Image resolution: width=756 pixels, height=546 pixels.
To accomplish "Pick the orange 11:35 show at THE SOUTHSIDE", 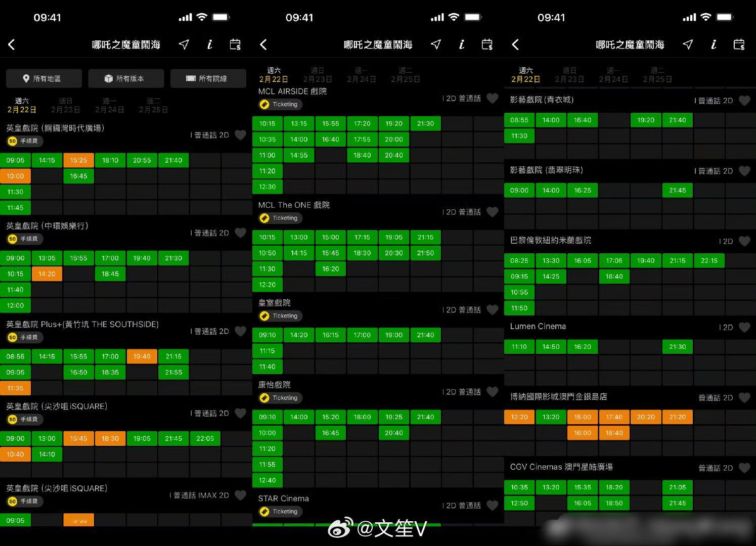I will tap(15, 388).
